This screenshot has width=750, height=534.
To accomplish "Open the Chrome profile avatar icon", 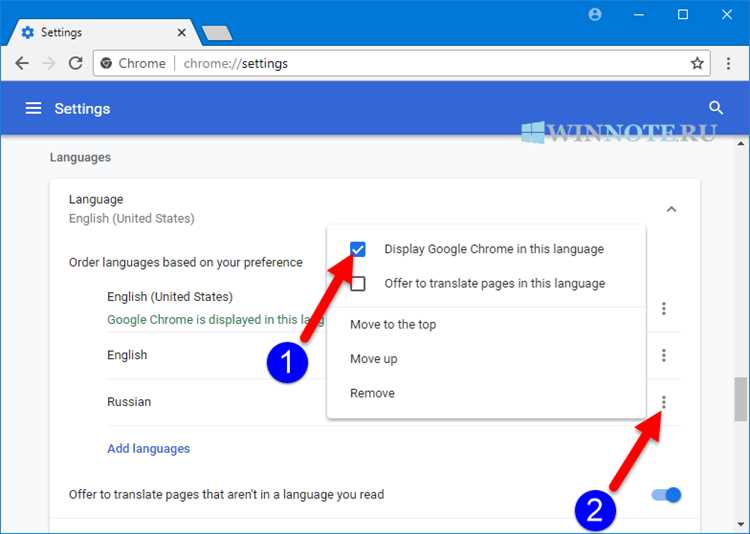I will (x=595, y=14).
